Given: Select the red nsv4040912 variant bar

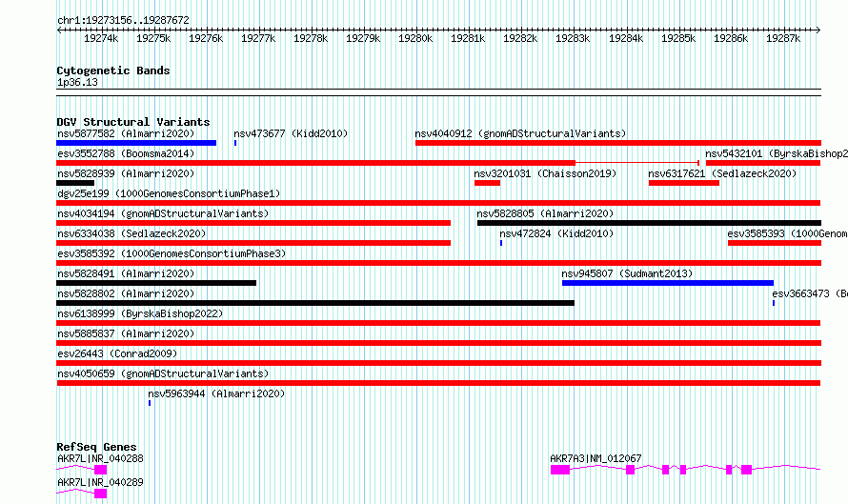Looking at the screenshot, I should 618,143.
